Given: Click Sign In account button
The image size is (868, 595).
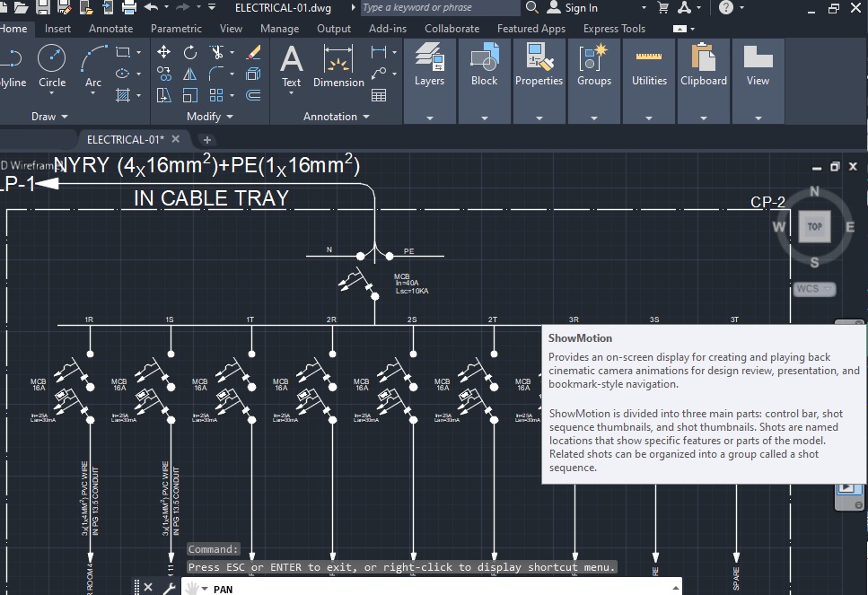Looking at the screenshot, I should (573, 8).
